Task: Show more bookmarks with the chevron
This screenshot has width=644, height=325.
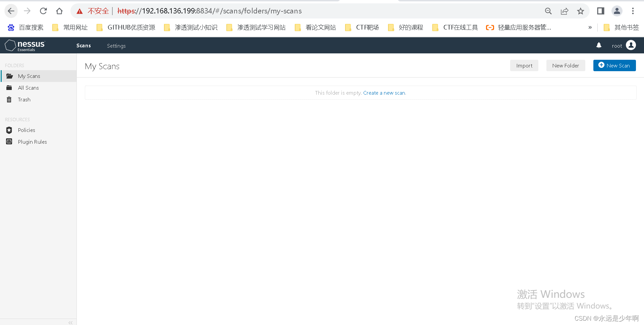Action: [x=590, y=28]
